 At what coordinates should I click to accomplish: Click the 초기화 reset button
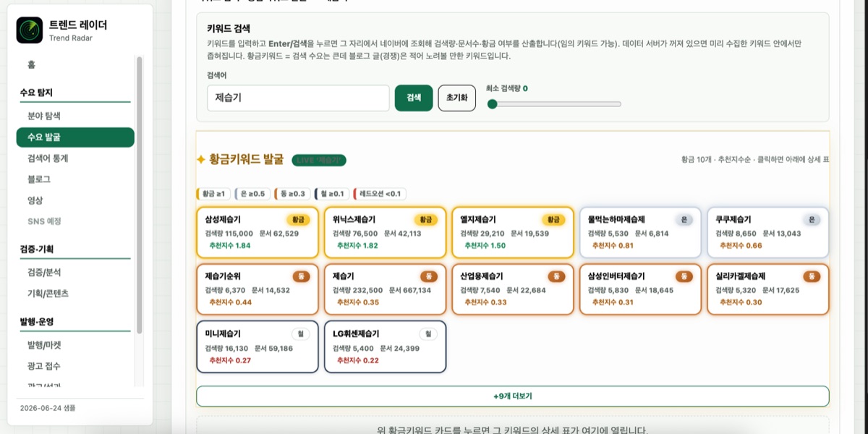click(x=456, y=98)
